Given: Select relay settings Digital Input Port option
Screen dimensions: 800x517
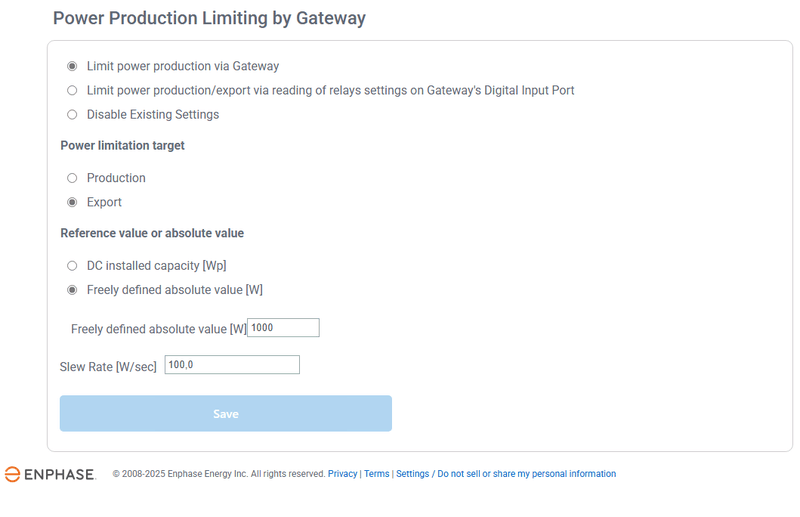Looking at the screenshot, I should coord(72,90).
